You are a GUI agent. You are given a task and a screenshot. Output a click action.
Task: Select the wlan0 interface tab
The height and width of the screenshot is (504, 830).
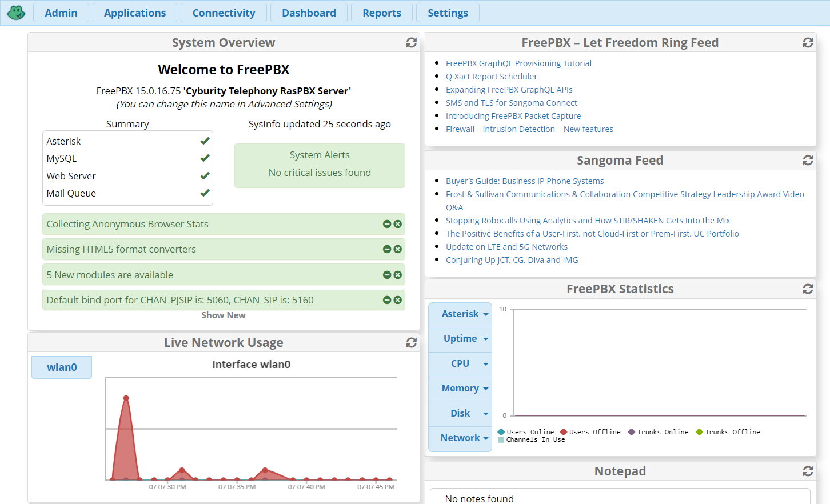point(61,367)
